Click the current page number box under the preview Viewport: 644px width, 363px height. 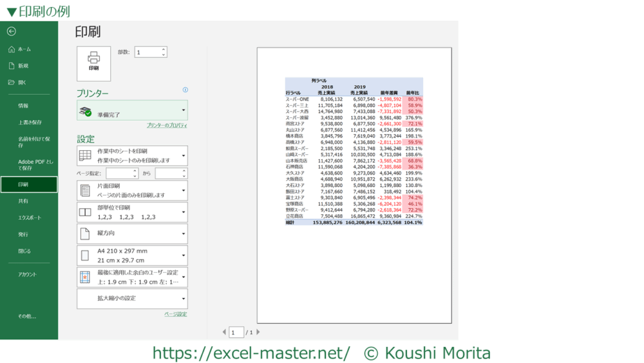(236, 332)
